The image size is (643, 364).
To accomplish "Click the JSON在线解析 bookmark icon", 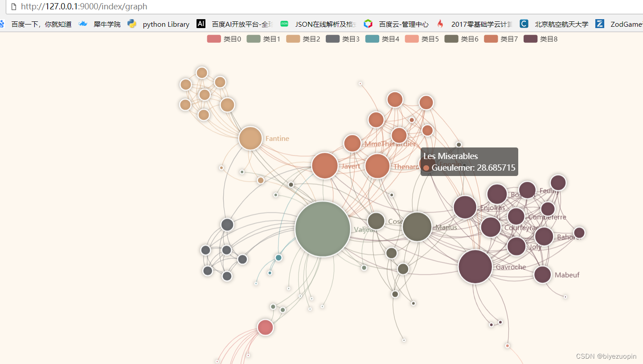I will click(284, 24).
